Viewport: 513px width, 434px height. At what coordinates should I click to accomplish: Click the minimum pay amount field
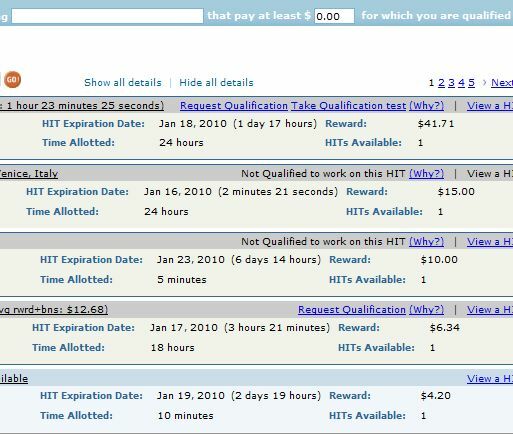[x=334, y=16]
